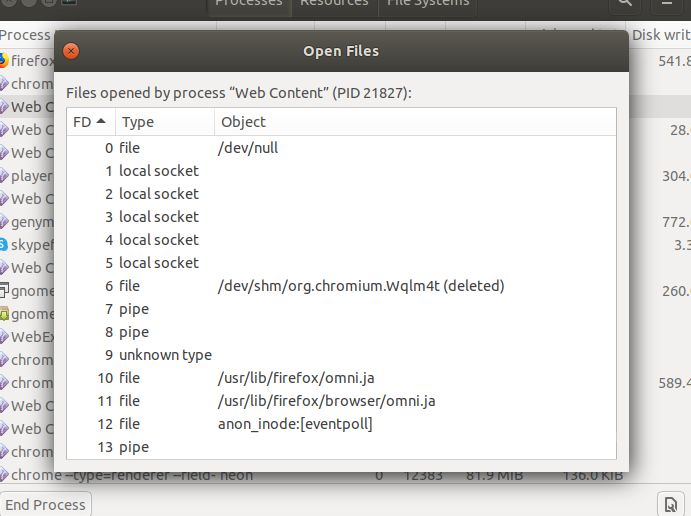Select /usr/lib/firefox/omni.ja entry
The width and height of the screenshot is (691, 516).
tap(296, 378)
